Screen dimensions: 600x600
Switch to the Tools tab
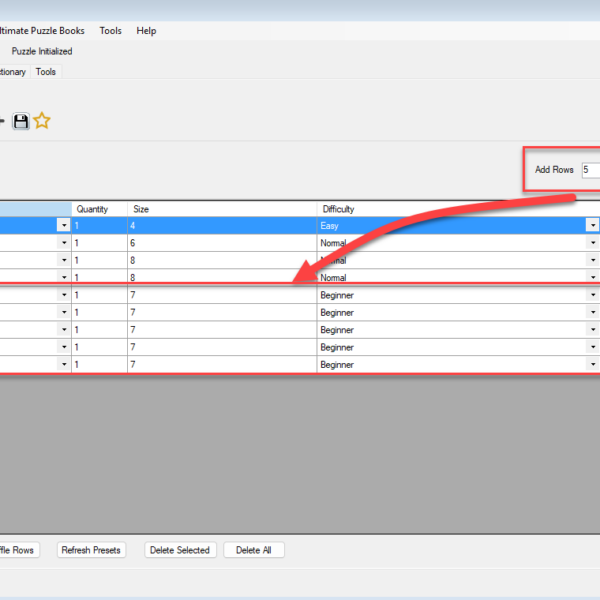[x=46, y=72]
